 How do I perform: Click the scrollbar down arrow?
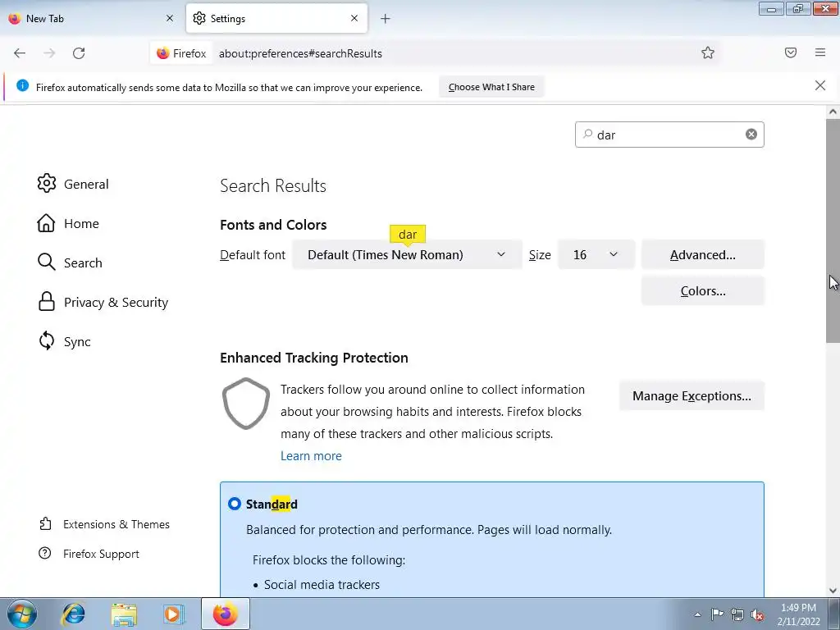pos(833,591)
